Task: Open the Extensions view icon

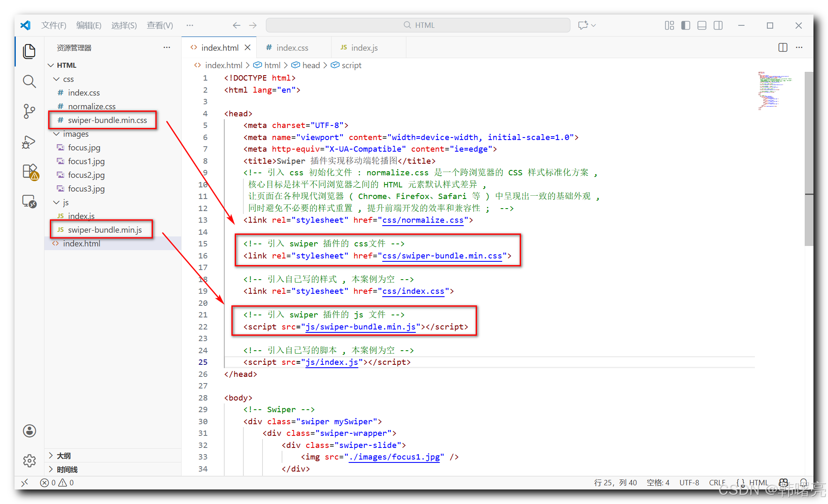Action: tap(30, 171)
